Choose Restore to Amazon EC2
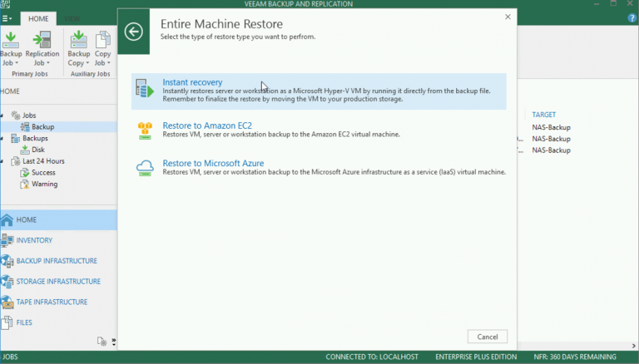This screenshot has height=364, width=639. click(x=207, y=125)
